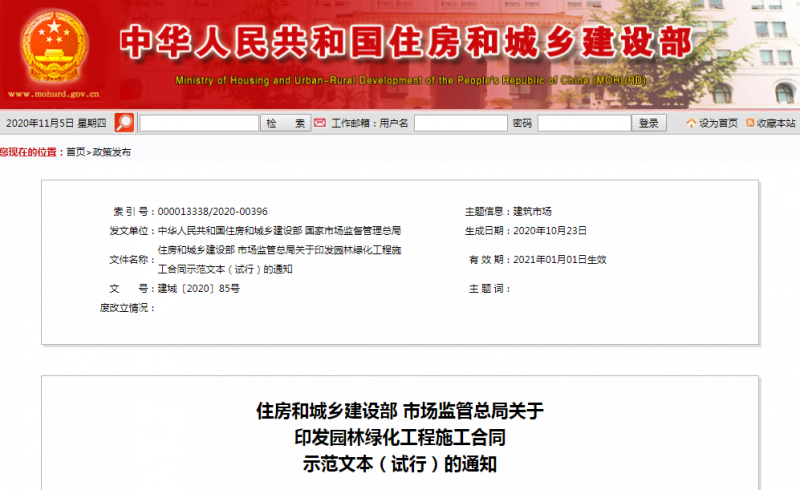Click the 建筑市场 subject information value
Image resolution: width=800 pixels, height=490 pixels.
point(532,212)
